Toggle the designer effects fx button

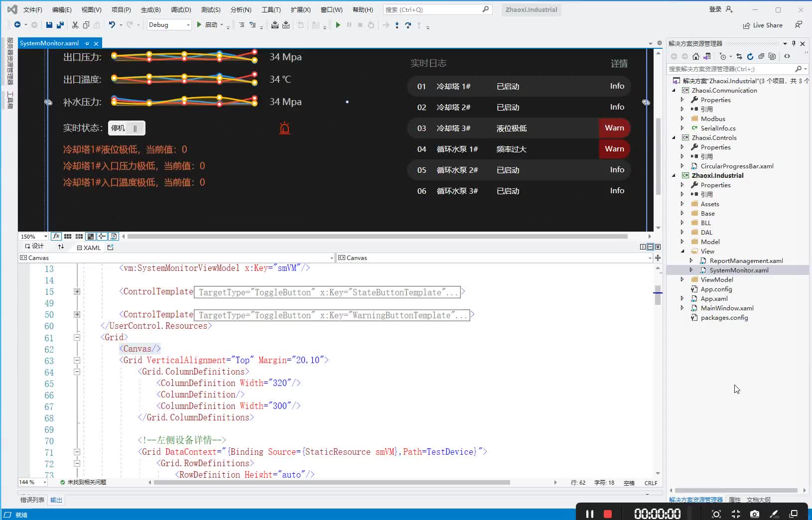pos(56,236)
